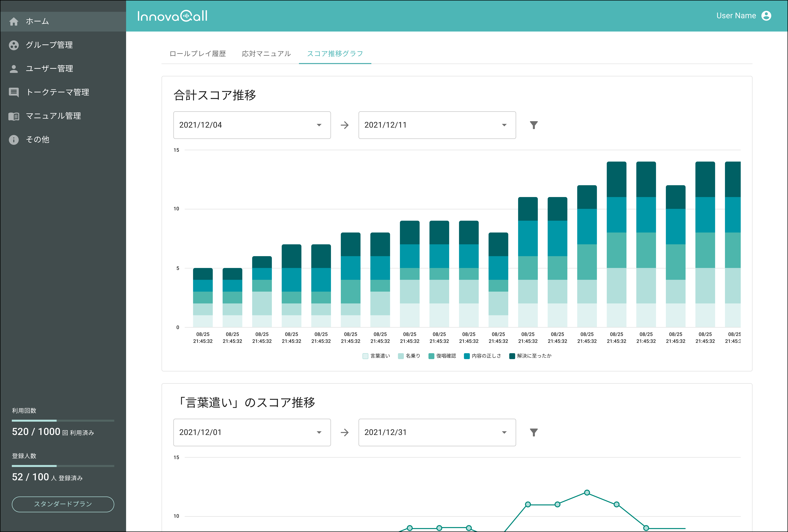Screen dimensions: 788x532
Task: Click first stacked bar in total score chart
Action: pos(203,298)
